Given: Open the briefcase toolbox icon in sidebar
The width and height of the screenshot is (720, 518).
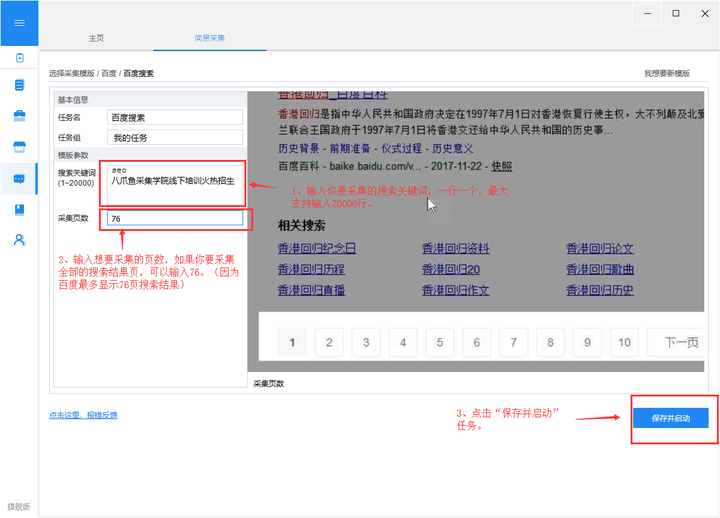Looking at the screenshot, I should [19, 116].
